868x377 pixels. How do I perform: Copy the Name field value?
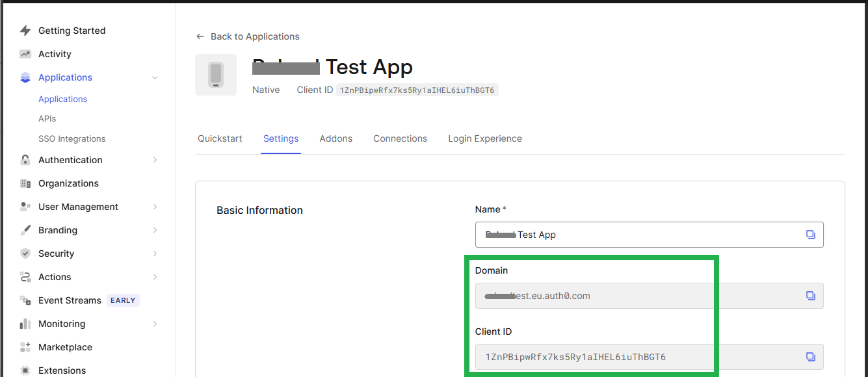pos(810,235)
